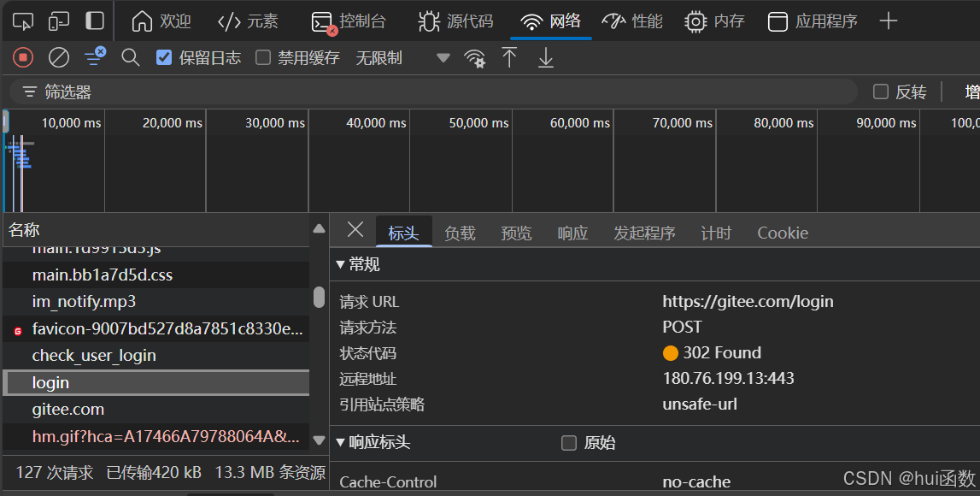Click the 名称 name column header

point(25,229)
